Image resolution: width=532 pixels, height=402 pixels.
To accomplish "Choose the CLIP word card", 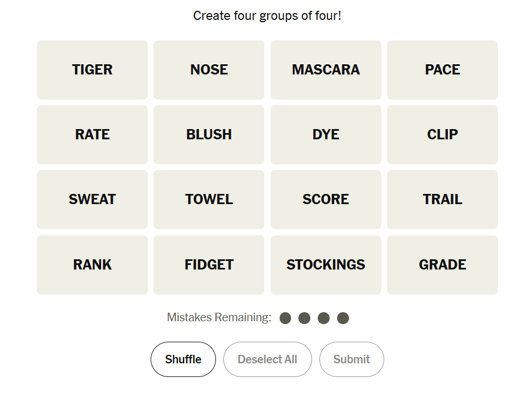I will pos(442,135).
